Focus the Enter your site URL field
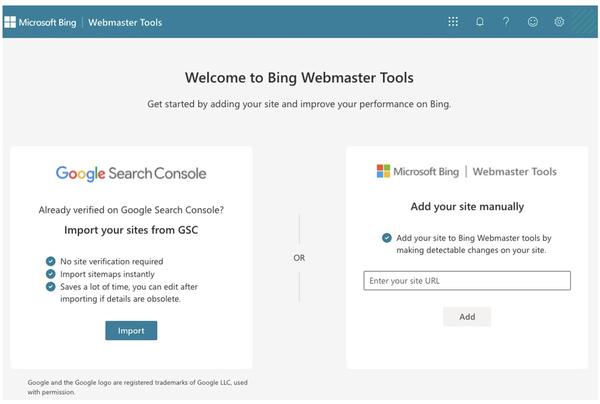 (x=467, y=281)
